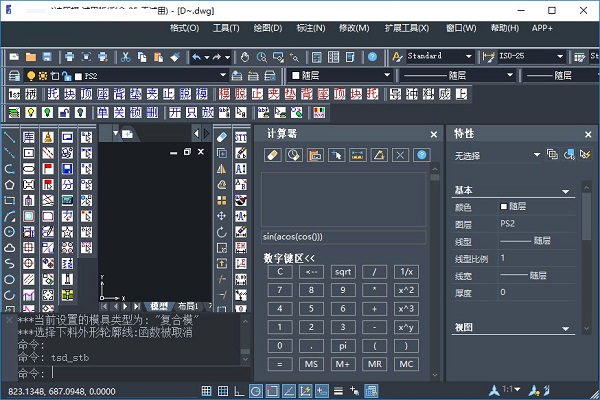
Task: Cut selection with the scissors icon
Action: [126, 57]
